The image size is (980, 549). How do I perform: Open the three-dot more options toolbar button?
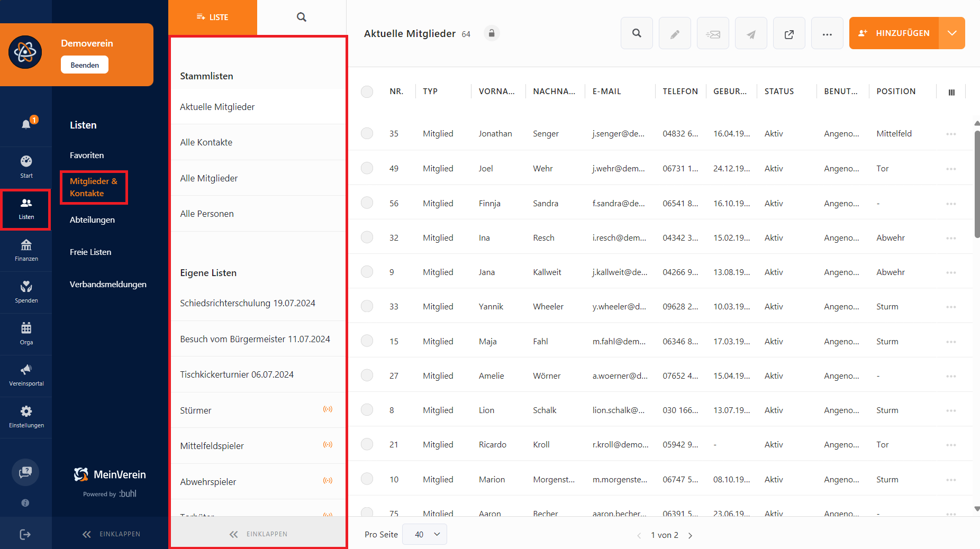pyautogui.click(x=827, y=33)
